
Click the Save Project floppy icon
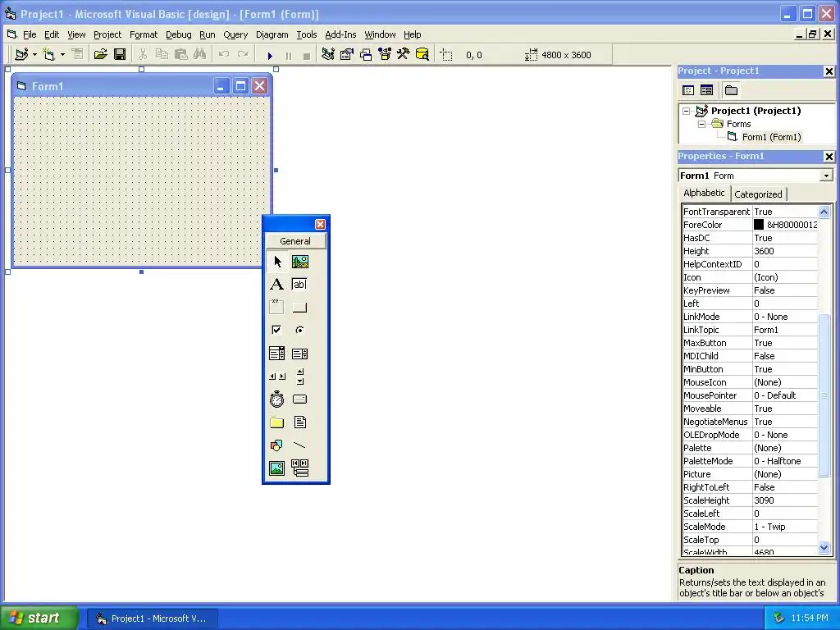(x=120, y=55)
